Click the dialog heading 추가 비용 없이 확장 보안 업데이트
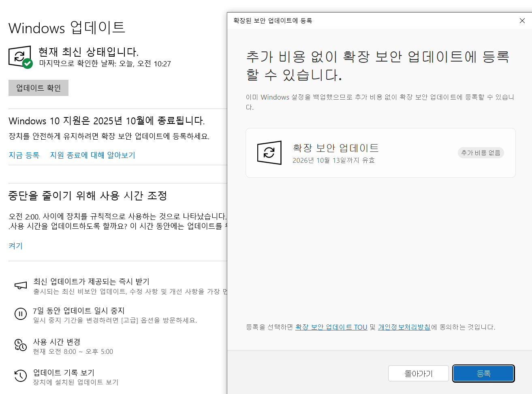This screenshot has height=394, width=532. 377,66
